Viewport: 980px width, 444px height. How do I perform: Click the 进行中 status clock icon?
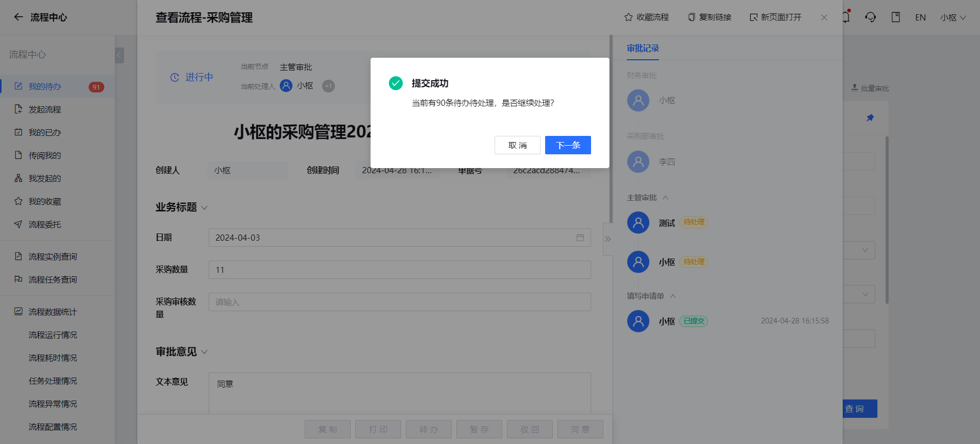175,77
